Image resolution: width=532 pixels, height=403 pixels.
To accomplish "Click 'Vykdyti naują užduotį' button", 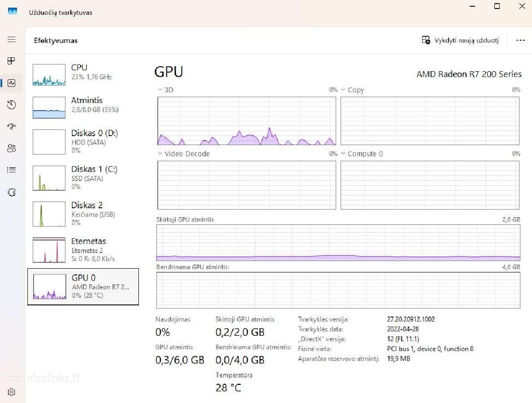I will [x=460, y=40].
